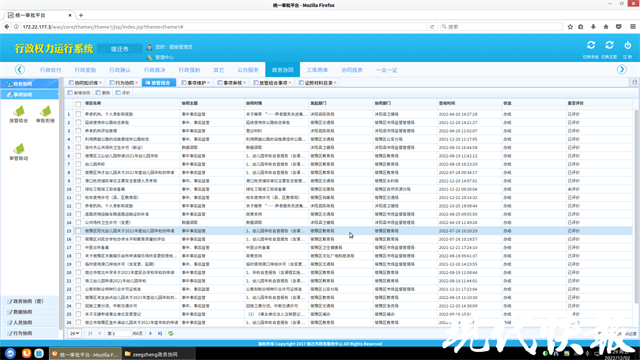The width and height of the screenshot is (640, 360).
Task: Click the first refresh icon in the header
Action: click(591, 45)
